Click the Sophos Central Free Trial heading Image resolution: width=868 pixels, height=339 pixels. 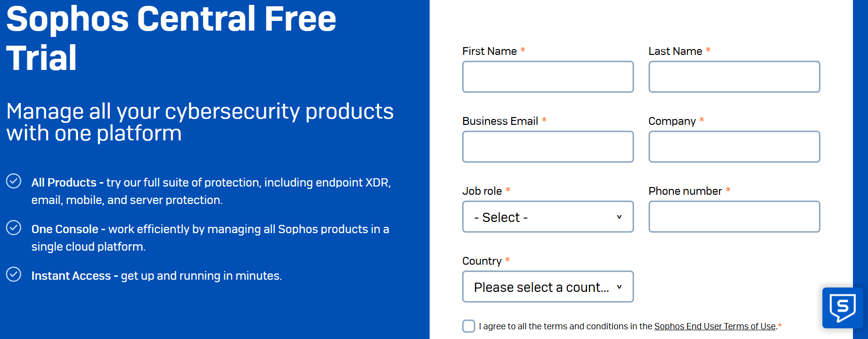click(x=171, y=38)
